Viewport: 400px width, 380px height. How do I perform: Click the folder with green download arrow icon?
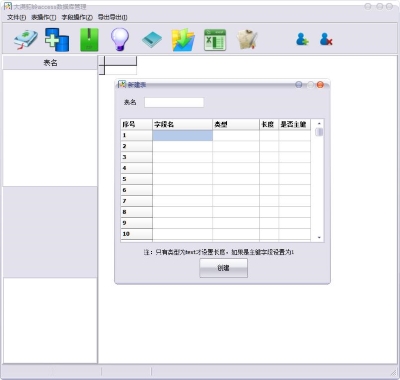183,40
